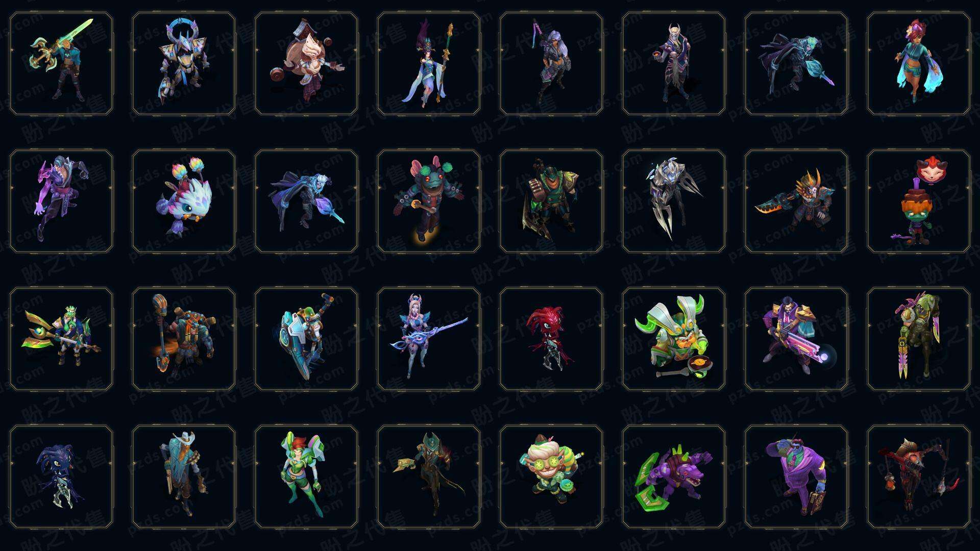Open the silver spiked armored figure skin
Viewport: 980px width, 551px height.
click(x=674, y=201)
